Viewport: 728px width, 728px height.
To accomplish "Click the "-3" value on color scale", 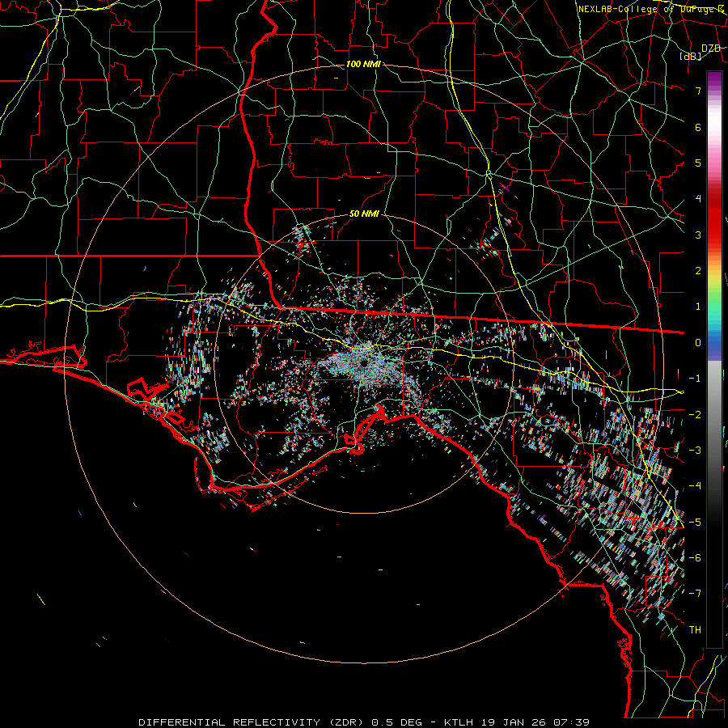I will (695, 451).
